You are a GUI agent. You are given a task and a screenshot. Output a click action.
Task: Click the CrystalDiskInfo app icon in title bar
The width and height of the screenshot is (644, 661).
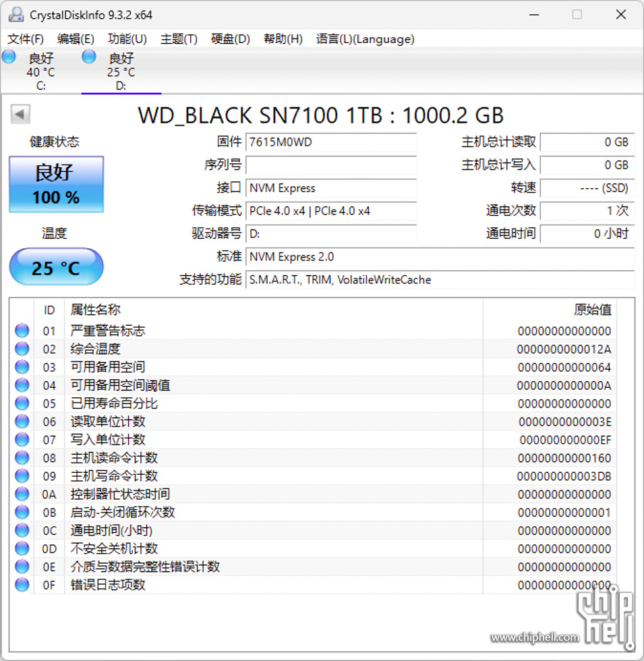pyautogui.click(x=16, y=15)
